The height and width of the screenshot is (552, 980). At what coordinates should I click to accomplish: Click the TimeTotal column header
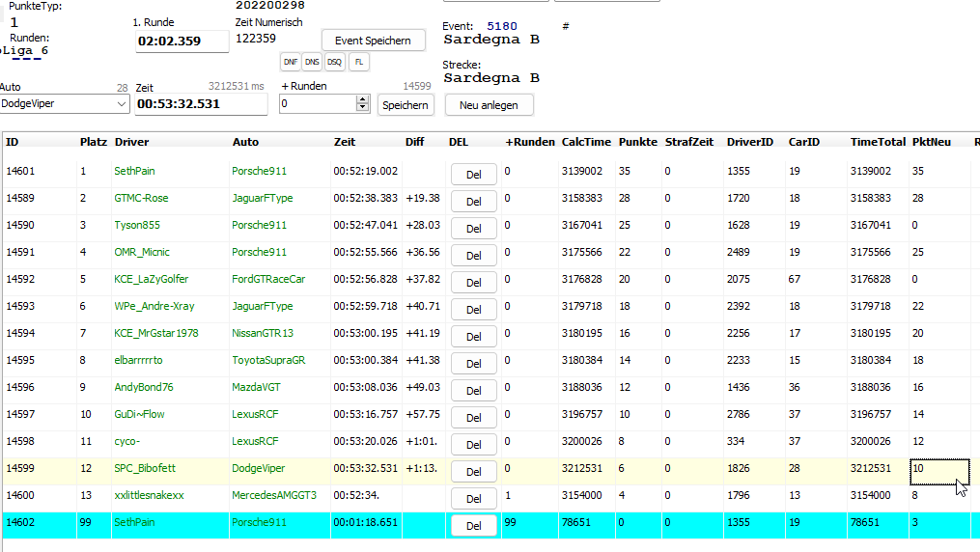point(877,142)
